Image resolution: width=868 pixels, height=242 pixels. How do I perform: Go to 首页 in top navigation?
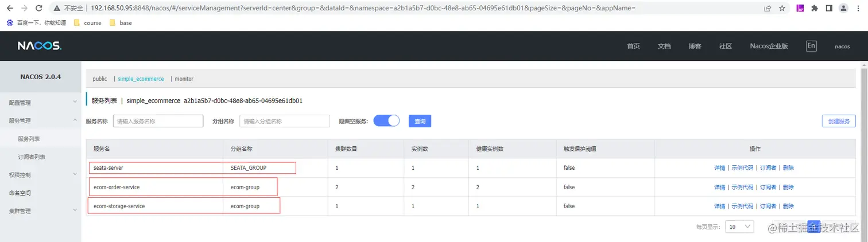pyautogui.click(x=633, y=46)
